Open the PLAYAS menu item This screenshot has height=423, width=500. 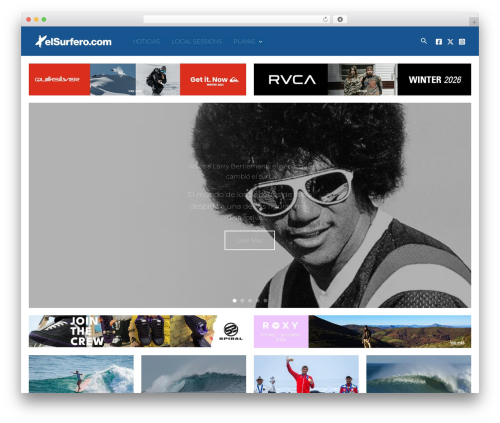[244, 41]
